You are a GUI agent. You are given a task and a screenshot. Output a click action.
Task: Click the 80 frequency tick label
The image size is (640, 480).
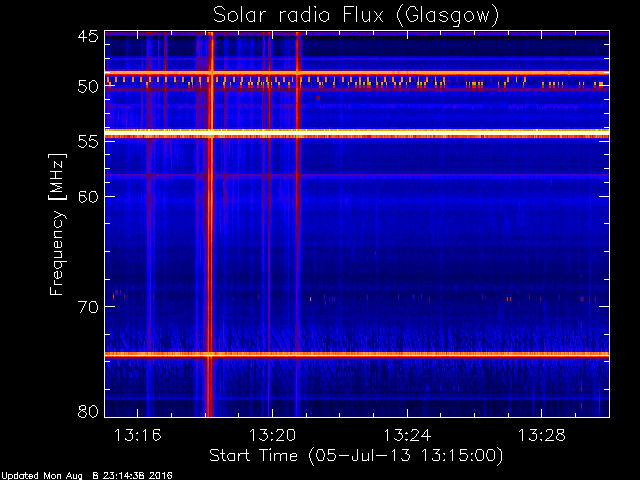pyautogui.click(x=88, y=411)
